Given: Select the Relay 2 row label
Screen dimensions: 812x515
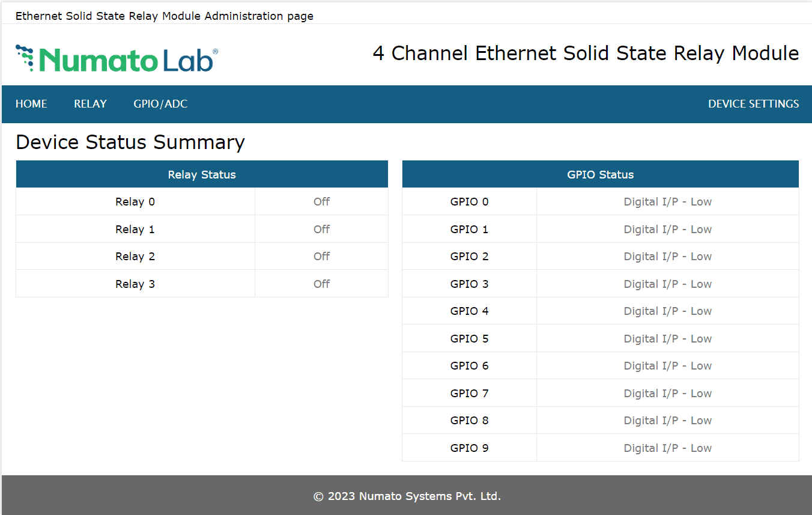Looking at the screenshot, I should click(135, 257).
